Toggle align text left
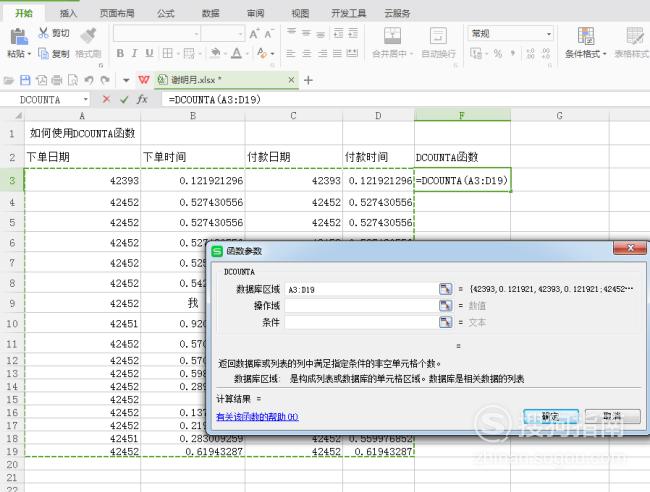 point(291,53)
